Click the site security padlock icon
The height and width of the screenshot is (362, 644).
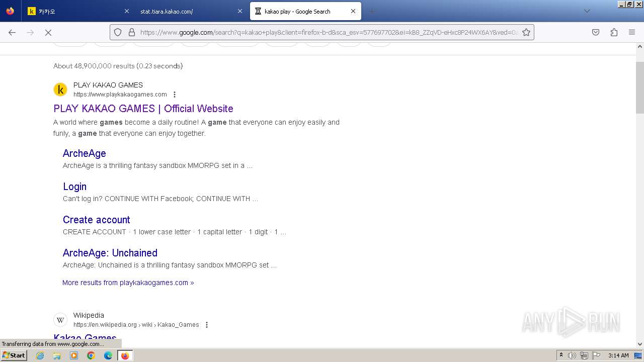pos(132,32)
